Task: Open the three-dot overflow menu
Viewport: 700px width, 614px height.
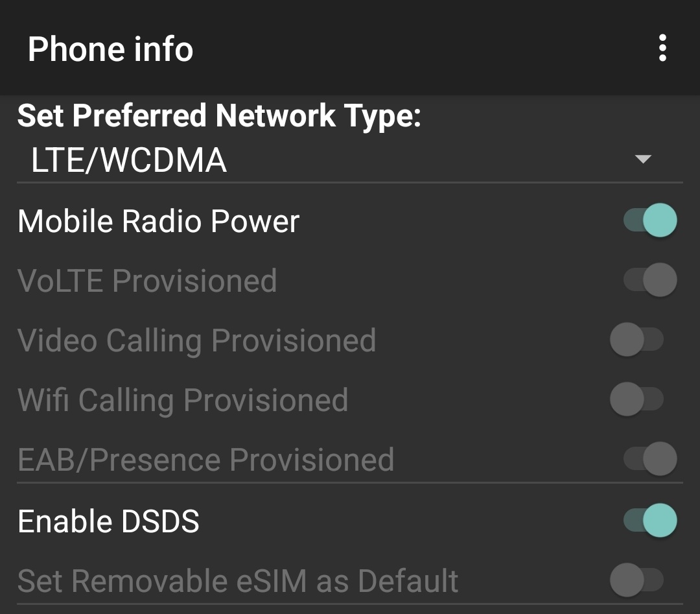Action: tap(662, 49)
